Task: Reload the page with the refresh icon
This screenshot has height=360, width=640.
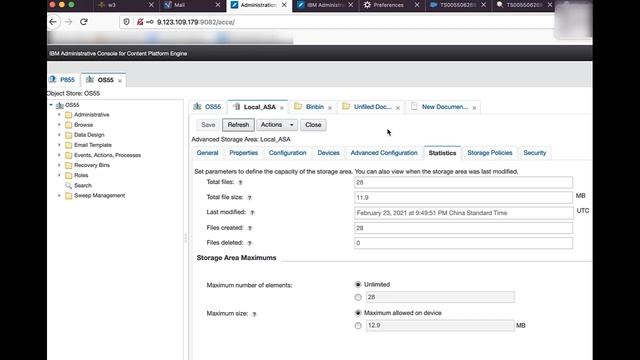Action: [x=84, y=22]
